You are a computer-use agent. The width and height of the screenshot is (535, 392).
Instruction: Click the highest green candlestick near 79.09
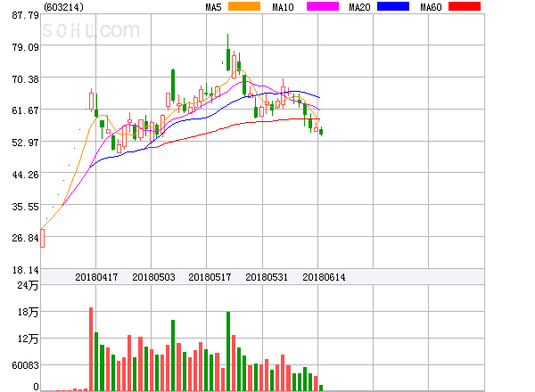228,53
